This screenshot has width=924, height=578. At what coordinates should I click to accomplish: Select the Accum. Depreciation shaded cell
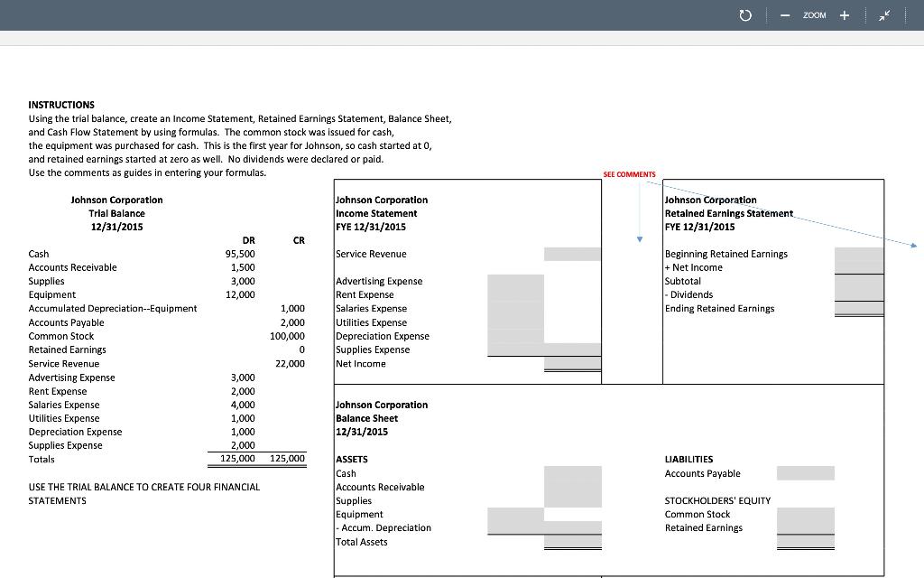coord(514,527)
